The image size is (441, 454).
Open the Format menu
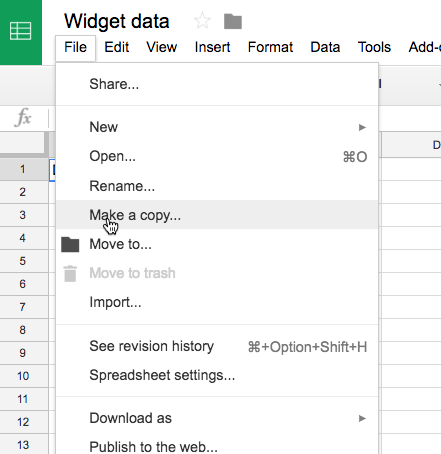click(x=270, y=47)
